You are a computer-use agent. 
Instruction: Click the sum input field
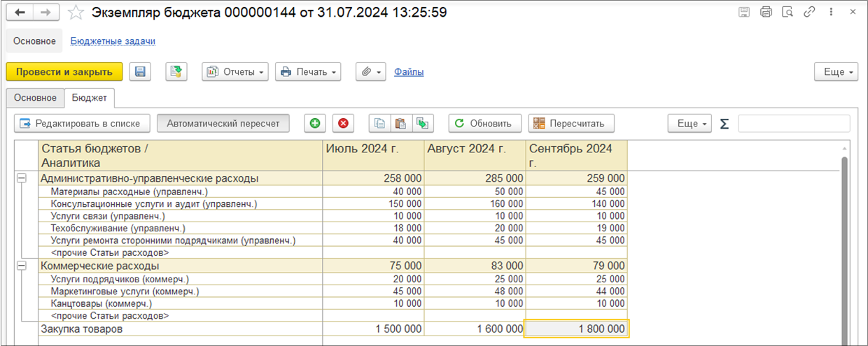(x=794, y=124)
